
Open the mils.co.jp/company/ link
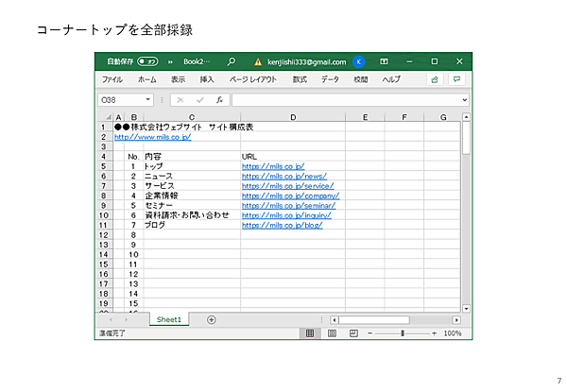pos(291,196)
